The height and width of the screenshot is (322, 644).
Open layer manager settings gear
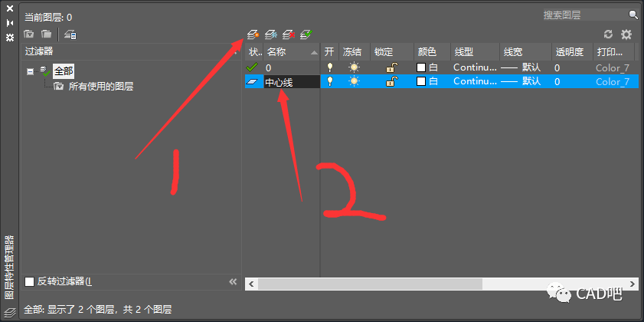[x=626, y=34]
